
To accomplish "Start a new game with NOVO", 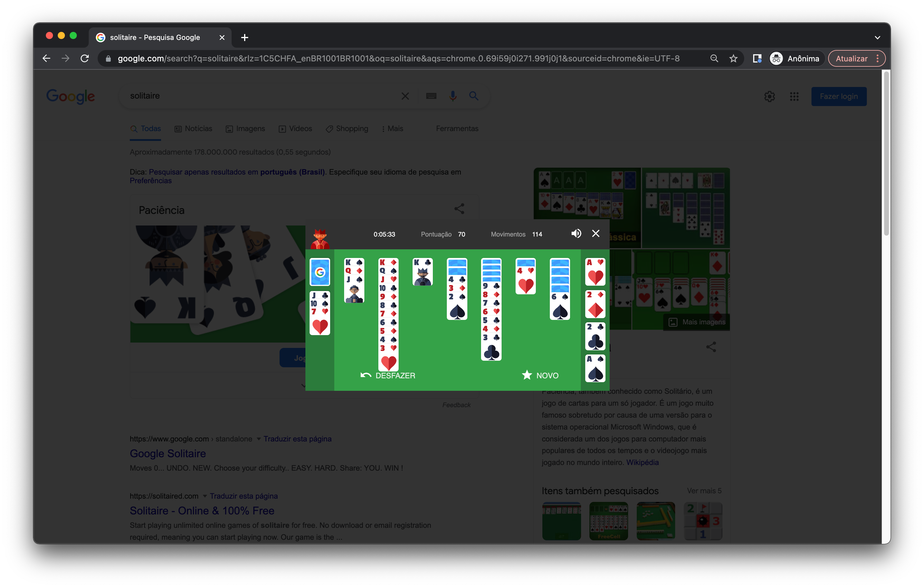I will click(540, 375).
